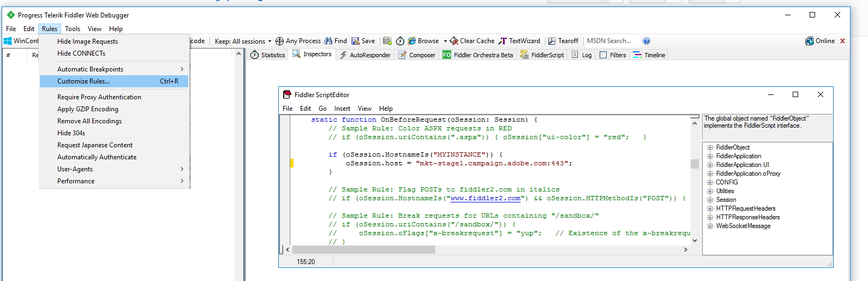The height and width of the screenshot is (281, 868).
Task: Click the Any Process target icon
Action: [279, 41]
